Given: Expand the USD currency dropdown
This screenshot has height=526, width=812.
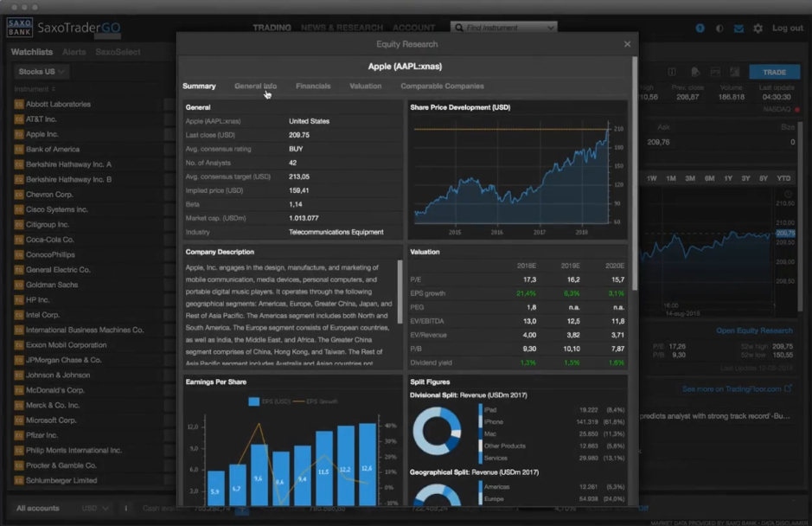Looking at the screenshot, I should (x=95, y=509).
